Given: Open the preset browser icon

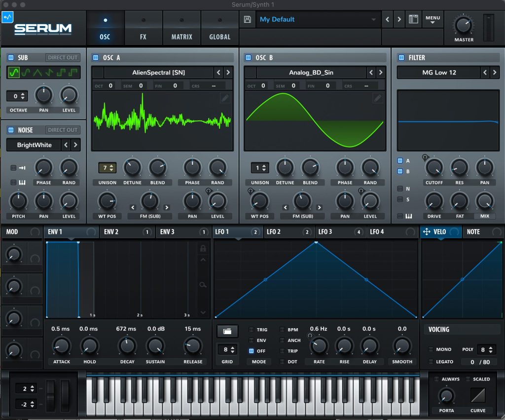Looking at the screenshot, I should [413, 19].
